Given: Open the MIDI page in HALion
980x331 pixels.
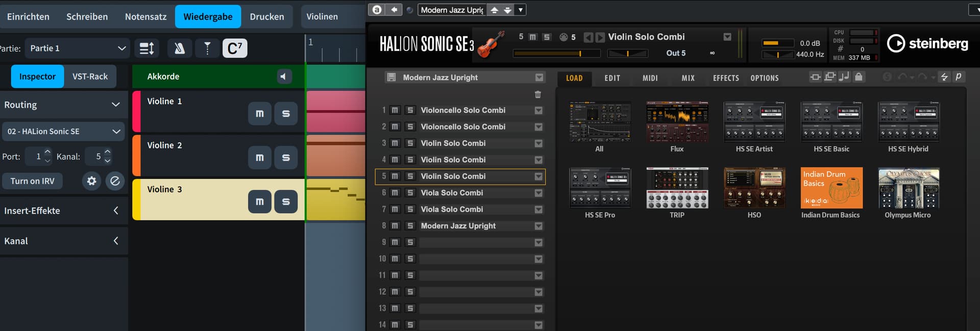Looking at the screenshot, I should pyautogui.click(x=650, y=78).
